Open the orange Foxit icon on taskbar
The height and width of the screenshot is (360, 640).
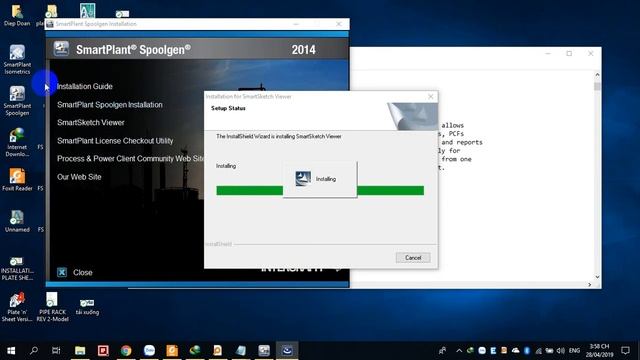[172, 351]
